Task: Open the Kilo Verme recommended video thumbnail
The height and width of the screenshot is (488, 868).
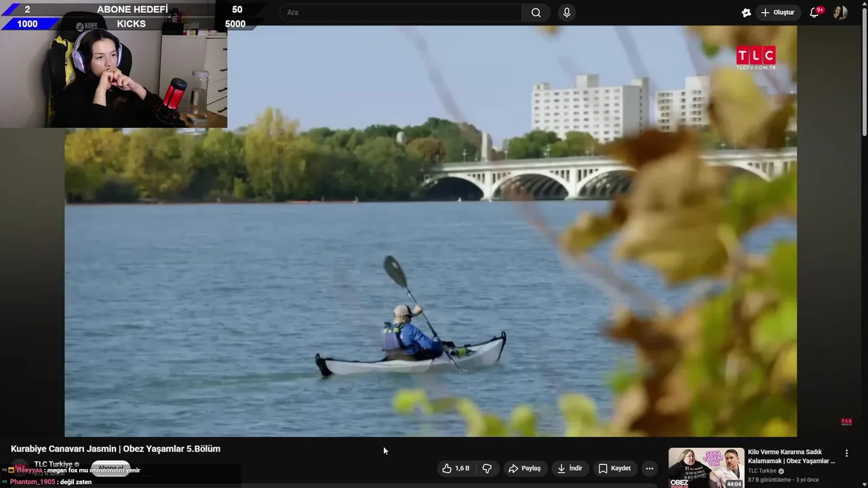Action: (706, 468)
